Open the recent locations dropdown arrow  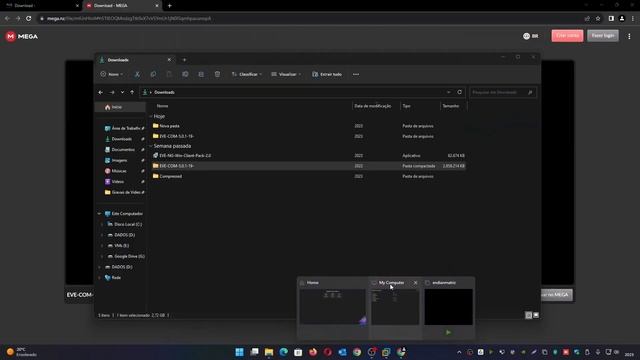click(x=122, y=92)
